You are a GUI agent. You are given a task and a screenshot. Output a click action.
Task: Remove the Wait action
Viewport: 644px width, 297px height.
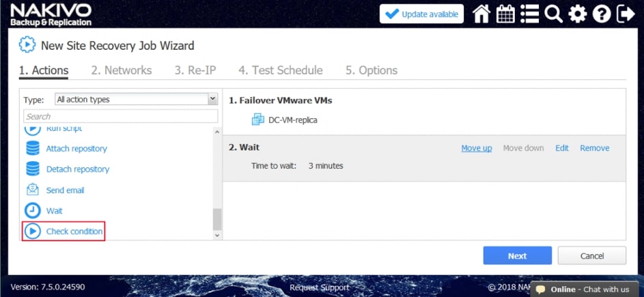pos(594,148)
